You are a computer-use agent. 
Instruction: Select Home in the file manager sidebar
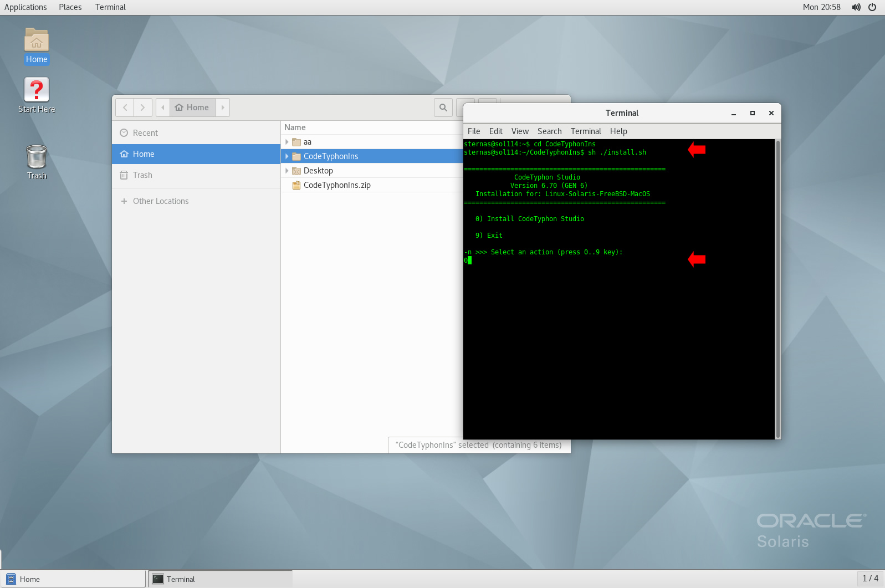196,154
